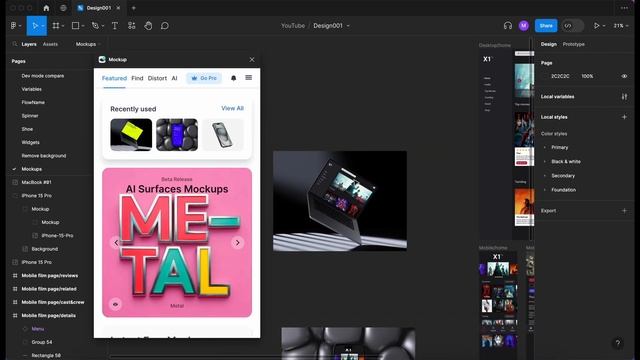Image resolution: width=640 pixels, height=360 pixels.
Task: Go to next banner slide
Action: (238, 243)
